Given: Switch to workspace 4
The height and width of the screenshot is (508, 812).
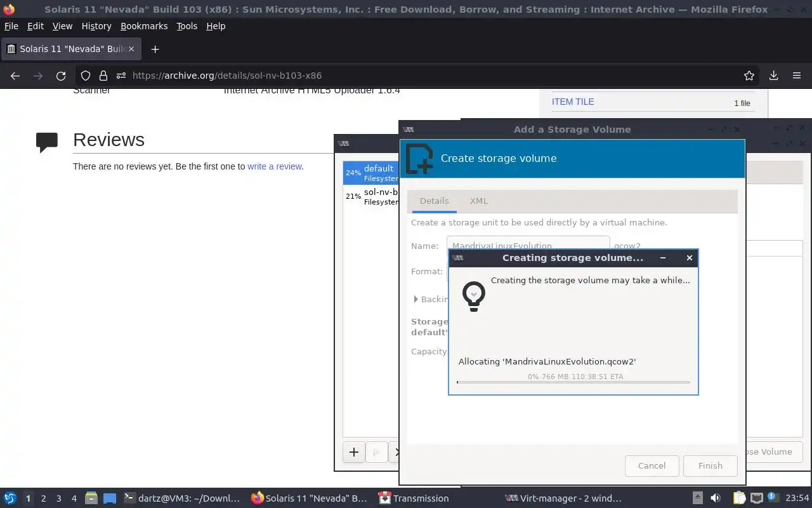Looking at the screenshot, I should 74,498.
